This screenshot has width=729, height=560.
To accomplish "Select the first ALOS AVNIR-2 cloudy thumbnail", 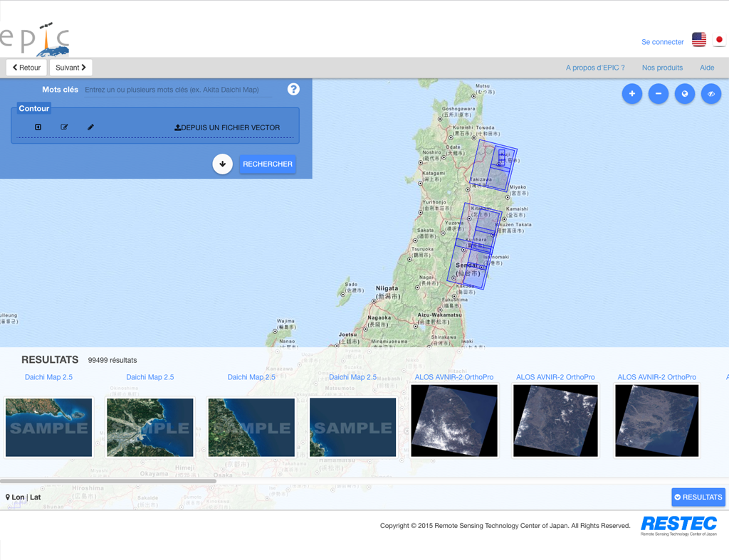I will click(x=454, y=421).
